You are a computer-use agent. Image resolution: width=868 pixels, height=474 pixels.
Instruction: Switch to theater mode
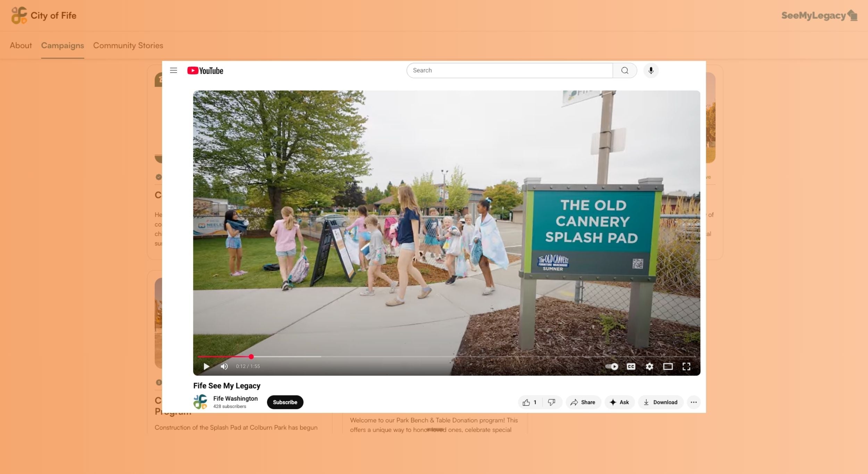668,366
